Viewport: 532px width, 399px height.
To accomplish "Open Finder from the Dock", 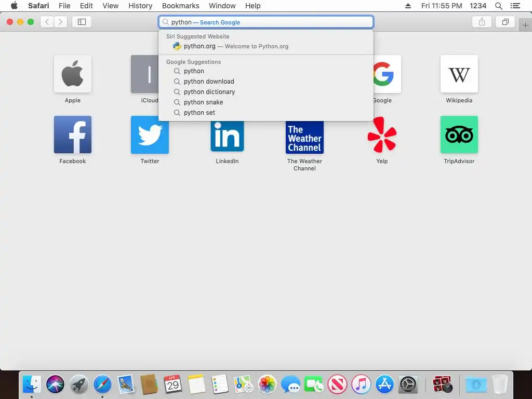I will (x=32, y=384).
